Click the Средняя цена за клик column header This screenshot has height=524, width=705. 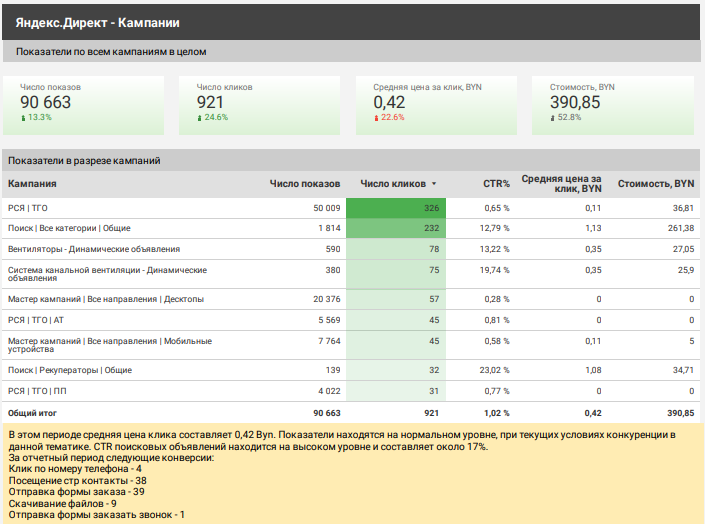(x=561, y=182)
